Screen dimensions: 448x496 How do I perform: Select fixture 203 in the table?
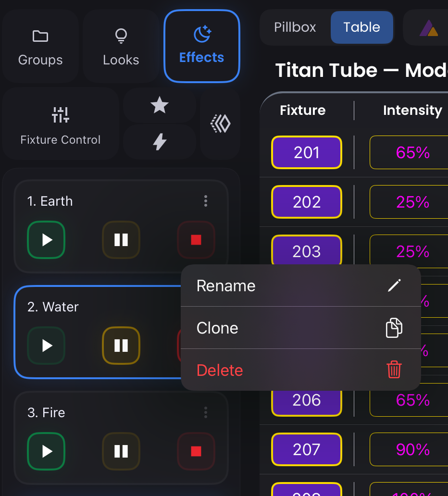(x=306, y=251)
